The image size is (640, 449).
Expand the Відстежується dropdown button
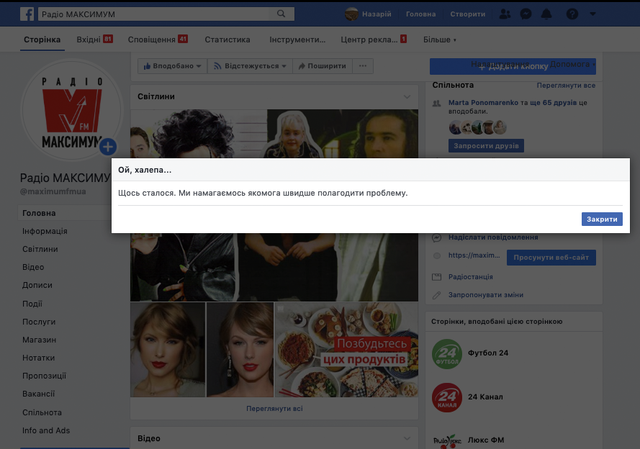click(250, 65)
